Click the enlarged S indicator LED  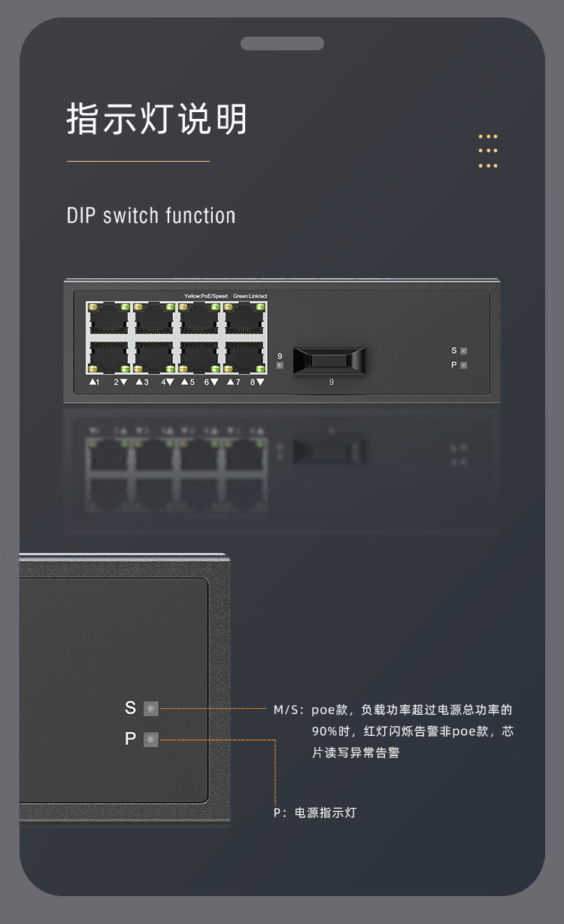pyautogui.click(x=151, y=708)
